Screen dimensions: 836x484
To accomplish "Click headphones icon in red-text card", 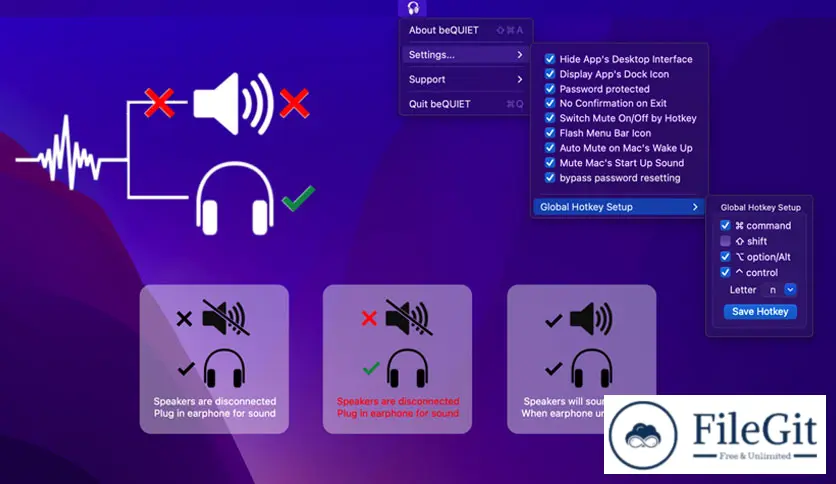I will pyautogui.click(x=407, y=368).
